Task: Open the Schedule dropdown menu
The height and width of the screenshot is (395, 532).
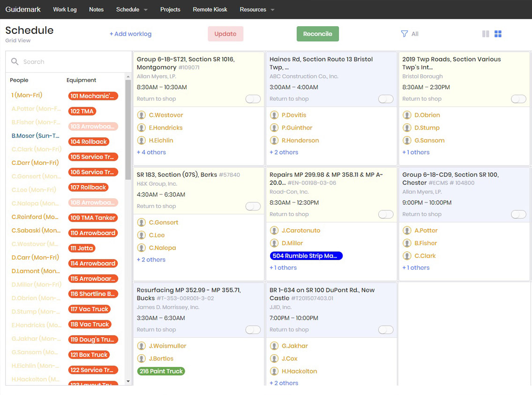Action: pos(132,9)
